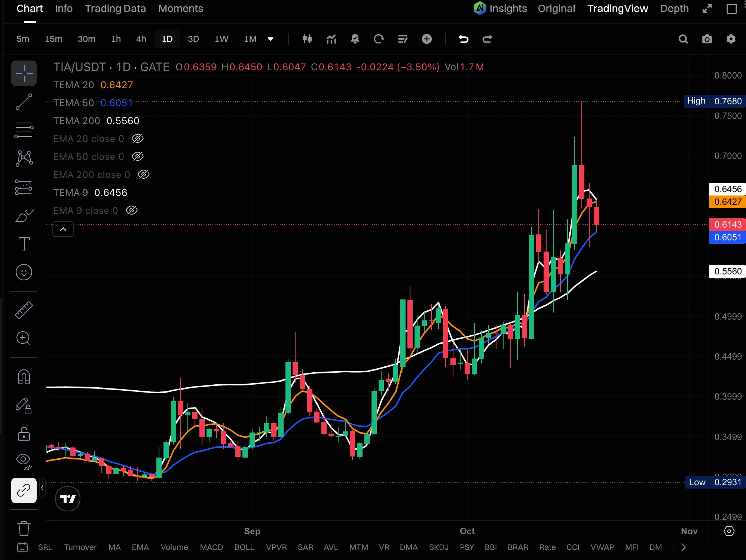Select the Text annotation tool
This screenshot has width=746, height=560.
click(x=24, y=244)
